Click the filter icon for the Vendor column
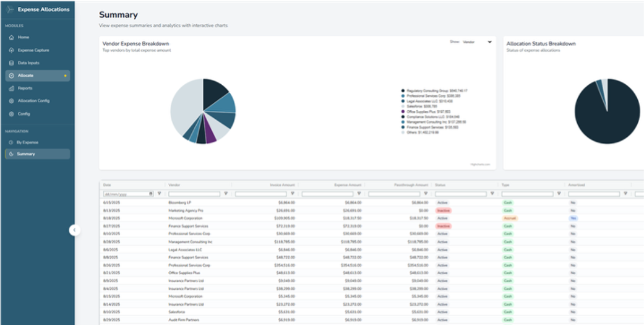This screenshot has width=644, height=325. click(226, 194)
